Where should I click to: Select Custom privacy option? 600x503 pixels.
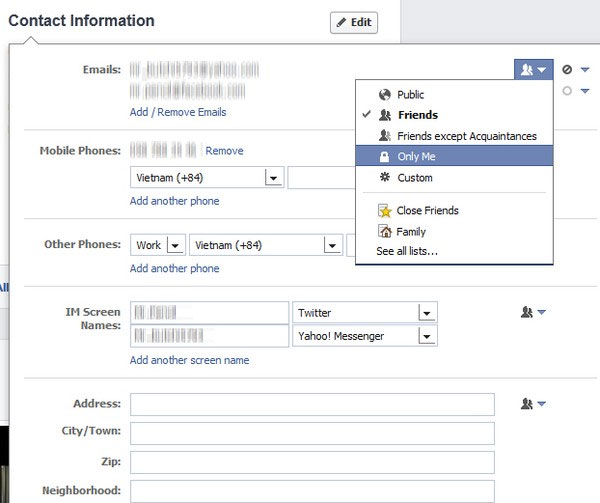click(x=454, y=177)
